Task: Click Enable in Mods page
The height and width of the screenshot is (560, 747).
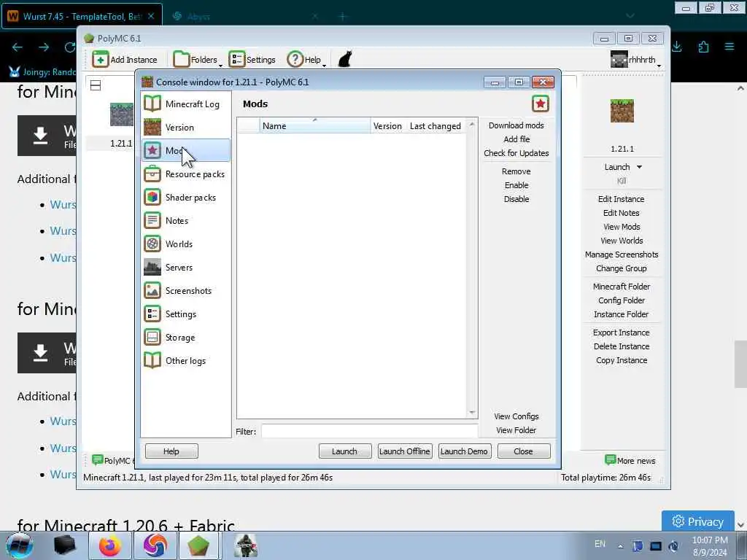Action: click(x=516, y=184)
